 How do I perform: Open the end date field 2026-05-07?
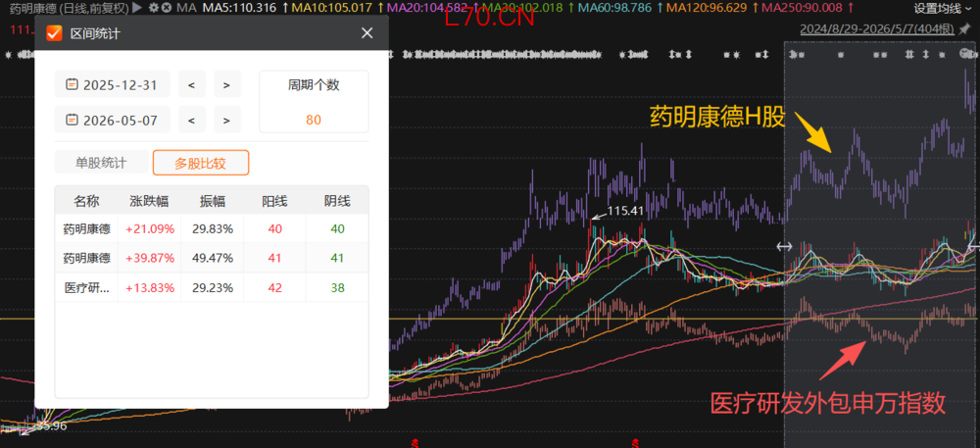point(112,120)
